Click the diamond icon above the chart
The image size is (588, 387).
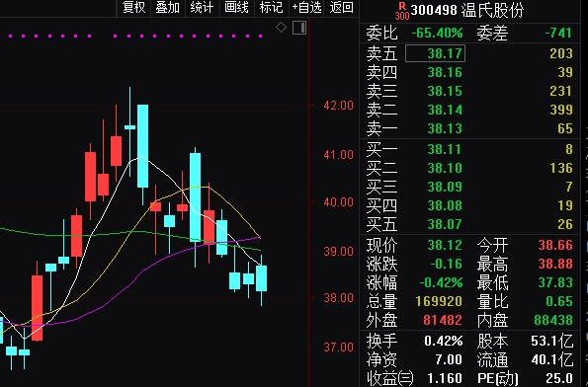281,28
